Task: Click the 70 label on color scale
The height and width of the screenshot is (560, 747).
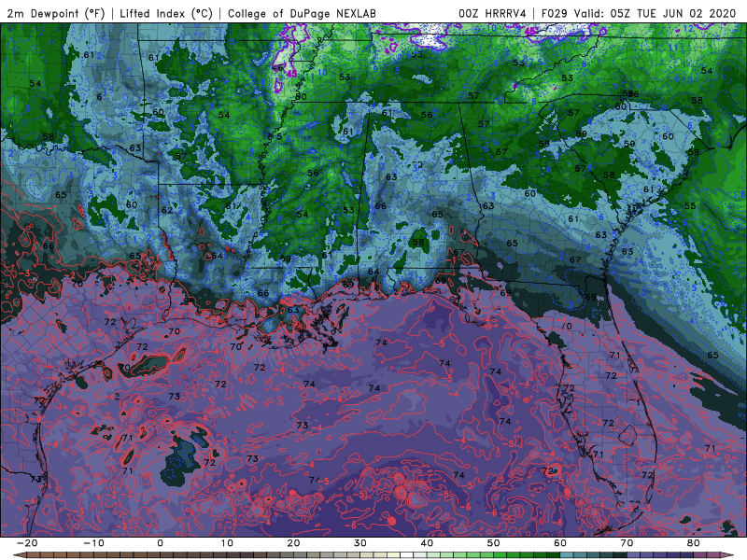Action: pyautogui.click(x=627, y=543)
